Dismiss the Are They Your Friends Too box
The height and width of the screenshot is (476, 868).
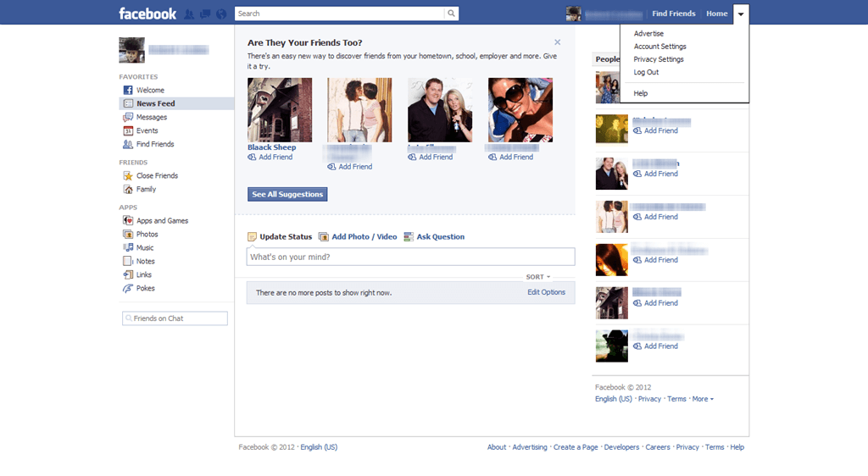coord(558,42)
